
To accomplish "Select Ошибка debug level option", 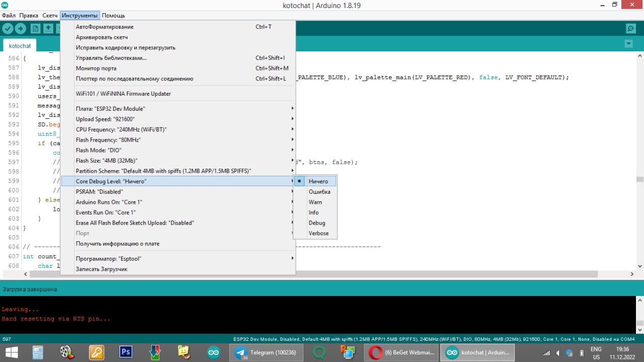I will (x=315, y=192).
